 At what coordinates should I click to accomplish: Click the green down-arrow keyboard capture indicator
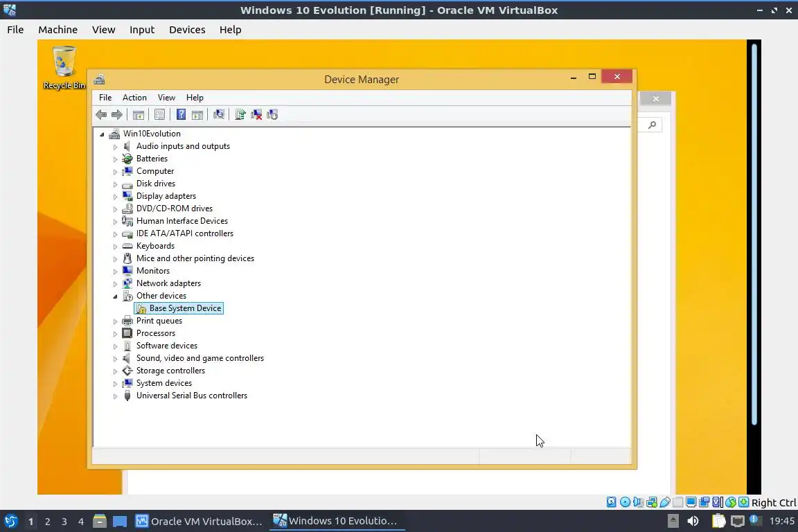[743, 502]
